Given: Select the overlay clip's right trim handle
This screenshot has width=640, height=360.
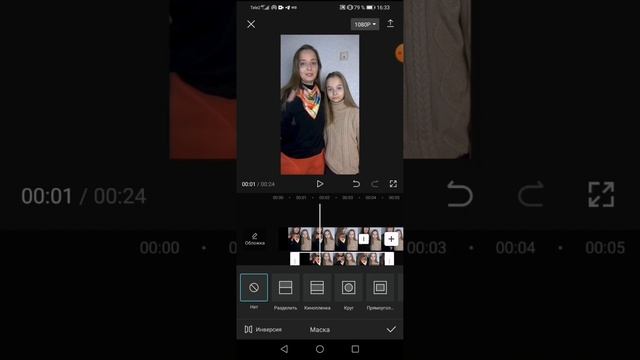Looking at the screenshot, I should coord(389,259).
